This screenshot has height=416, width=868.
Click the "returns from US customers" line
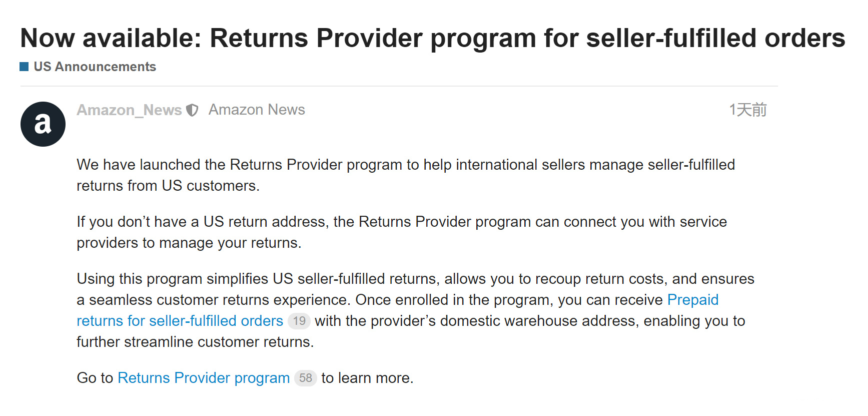[168, 186]
